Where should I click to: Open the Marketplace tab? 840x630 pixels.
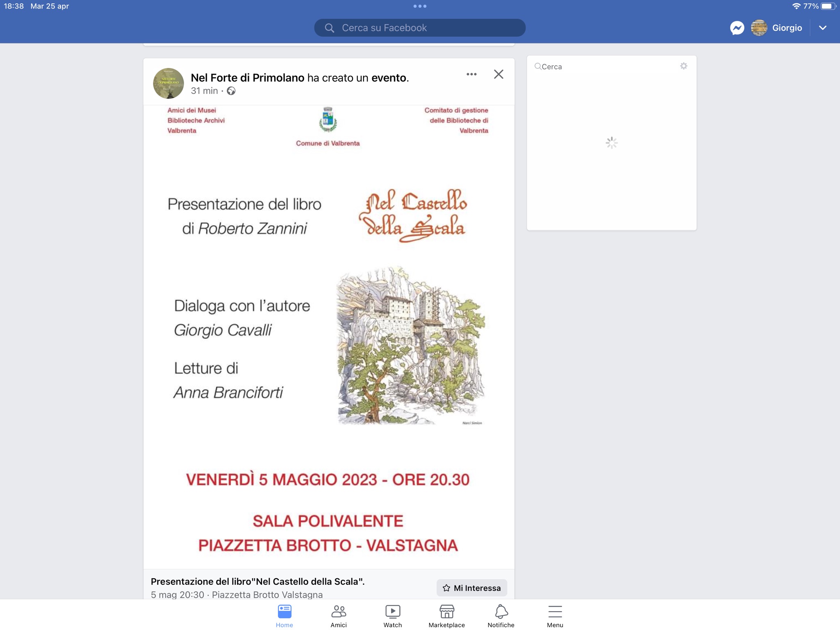point(446,616)
